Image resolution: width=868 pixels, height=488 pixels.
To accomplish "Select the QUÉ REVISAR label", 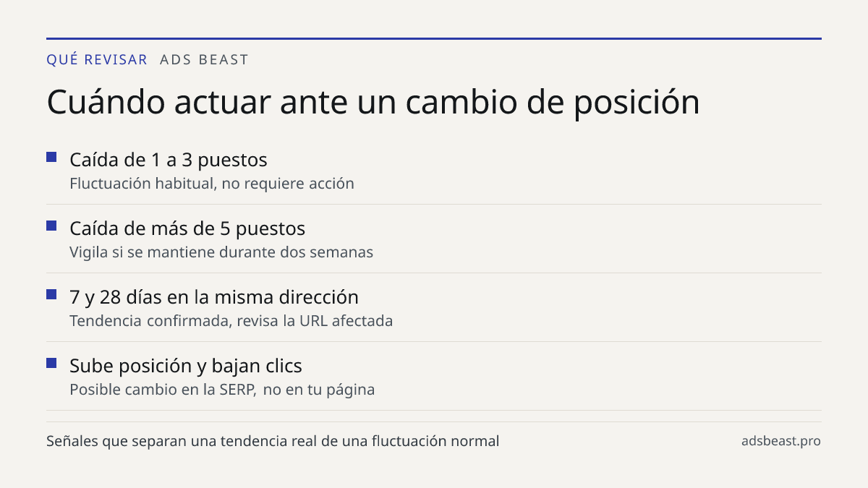I will pyautogui.click(x=97, y=60).
